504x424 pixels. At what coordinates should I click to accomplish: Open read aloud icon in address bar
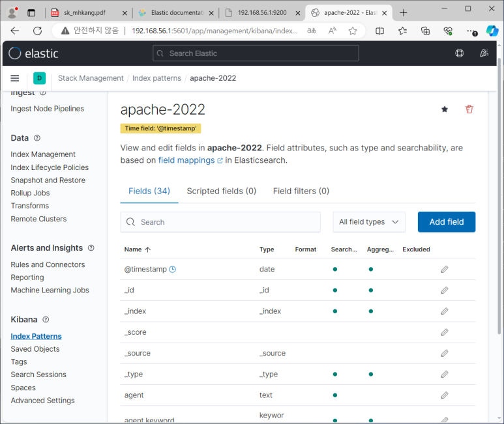coord(333,31)
